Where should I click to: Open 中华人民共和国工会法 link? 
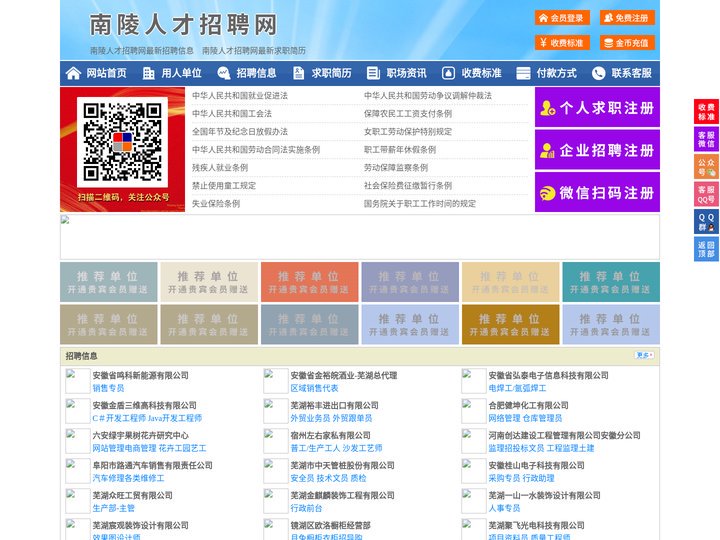click(232, 113)
